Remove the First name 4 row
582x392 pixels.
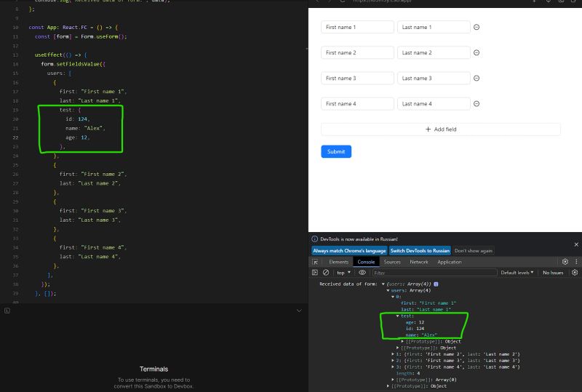click(477, 104)
